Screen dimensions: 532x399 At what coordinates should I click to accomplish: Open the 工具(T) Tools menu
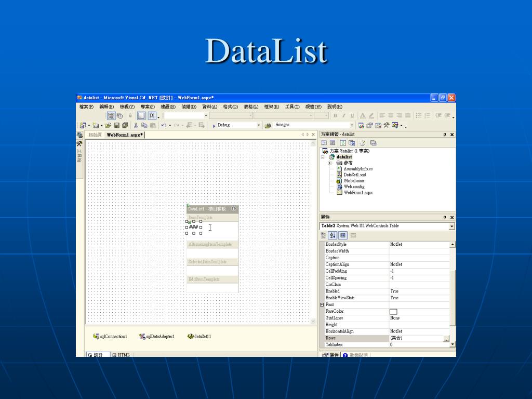click(x=292, y=107)
